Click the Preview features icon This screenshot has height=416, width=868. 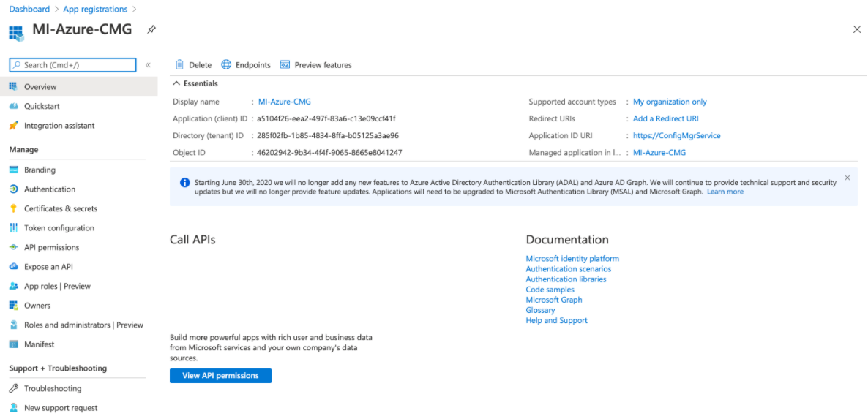pyautogui.click(x=285, y=65)
